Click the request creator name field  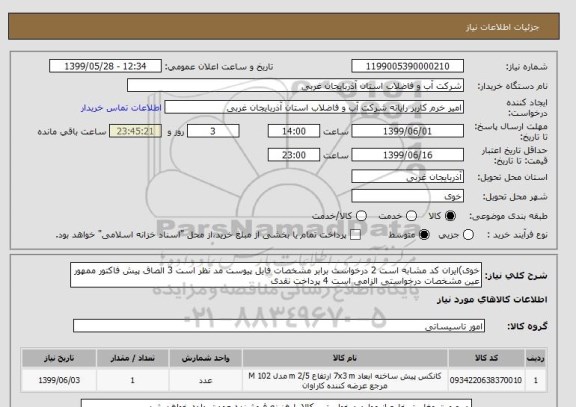coord(314,108)
